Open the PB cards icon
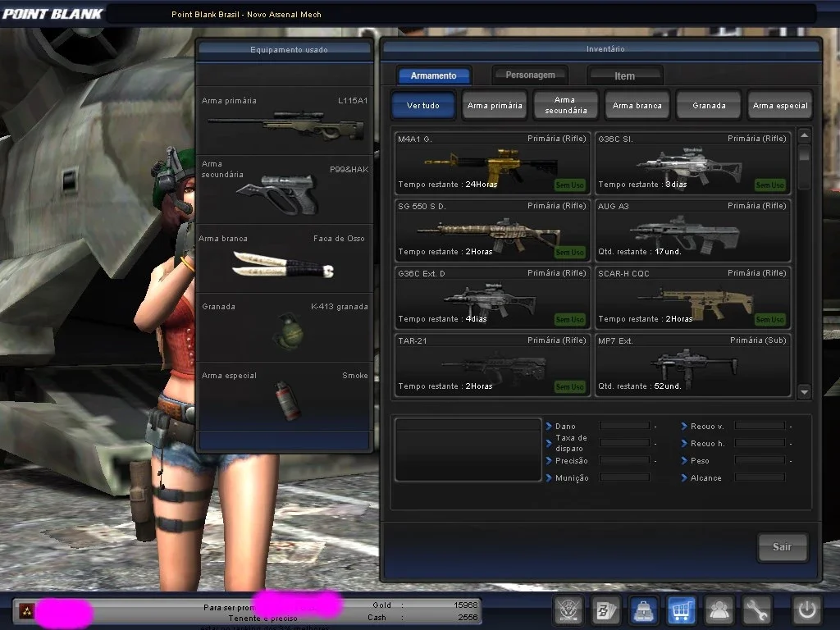This screenshot has width=840, height=630. pos(606,610)
